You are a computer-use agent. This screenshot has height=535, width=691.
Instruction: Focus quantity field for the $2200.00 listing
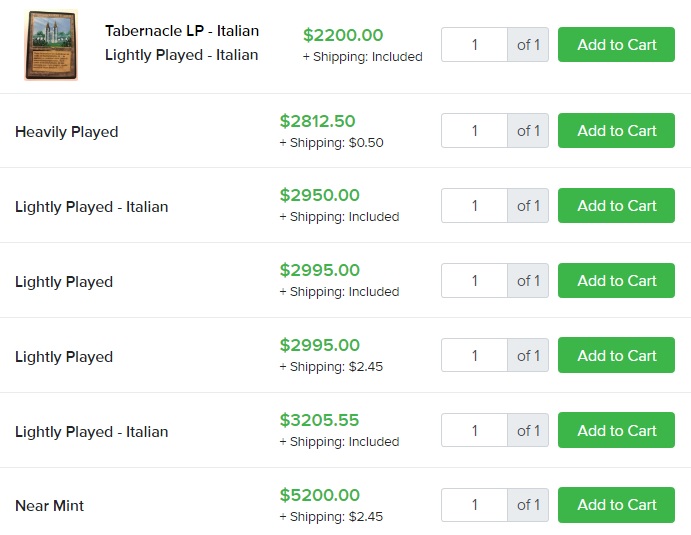[475, 45]
